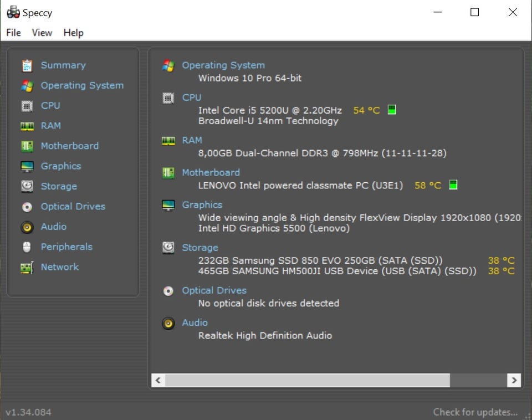Select Summary in the sidebar
The image size is (532, 420).
click(63, 65)
